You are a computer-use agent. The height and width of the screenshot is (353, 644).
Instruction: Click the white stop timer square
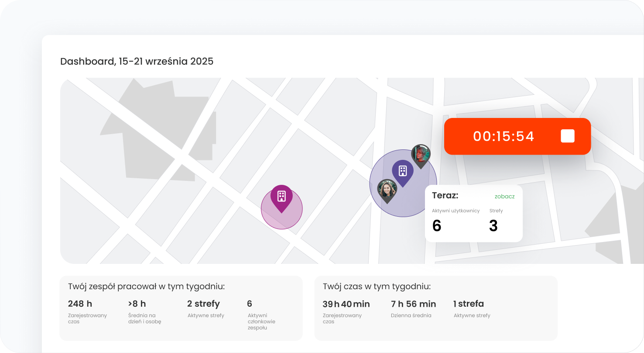567,136
